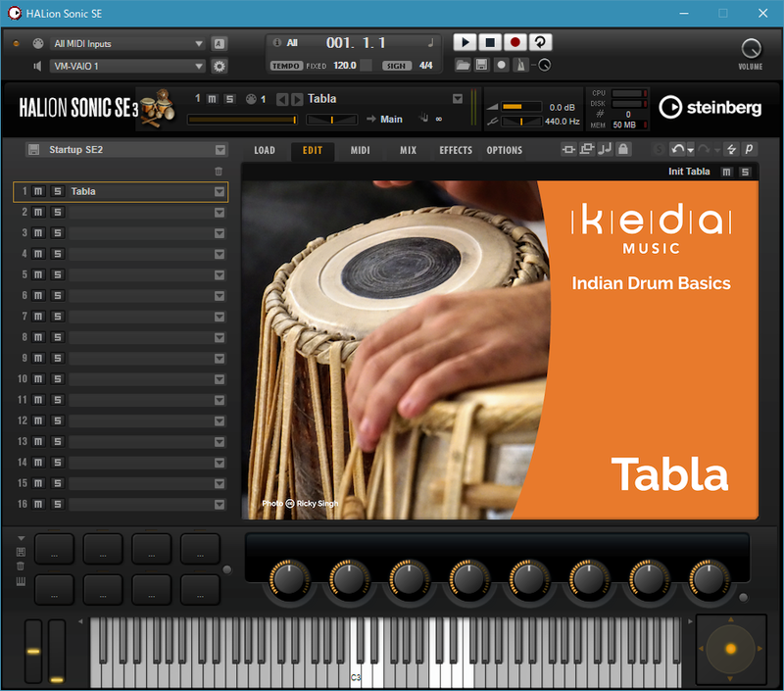Click the A button beside MIDI inputs
This screenshot has width=784, height=691.
219,43
